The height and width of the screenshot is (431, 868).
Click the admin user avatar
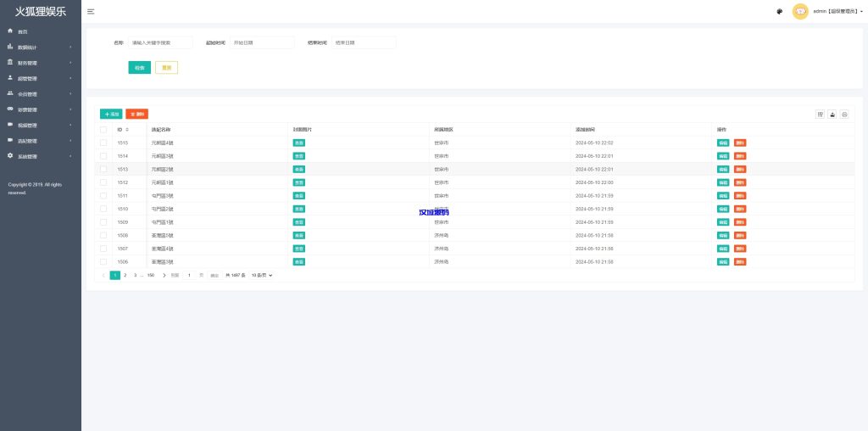click(x=799, y=11)
